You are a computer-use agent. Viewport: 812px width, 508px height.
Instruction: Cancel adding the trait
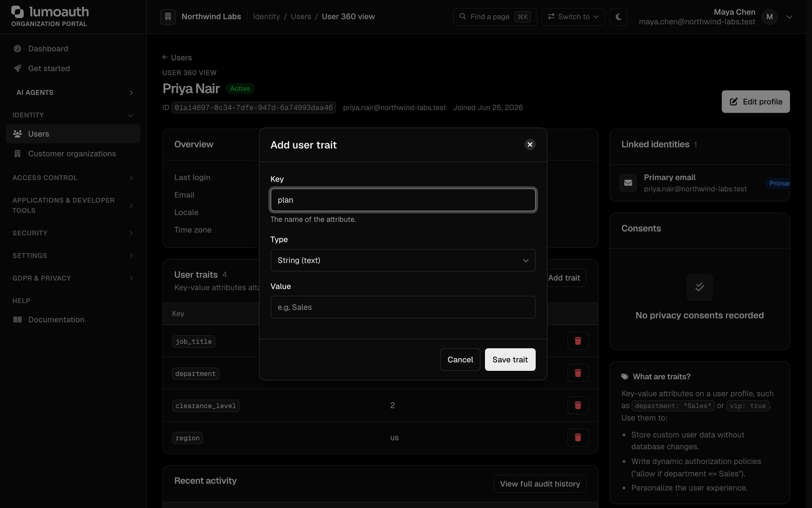coord(460,360)
